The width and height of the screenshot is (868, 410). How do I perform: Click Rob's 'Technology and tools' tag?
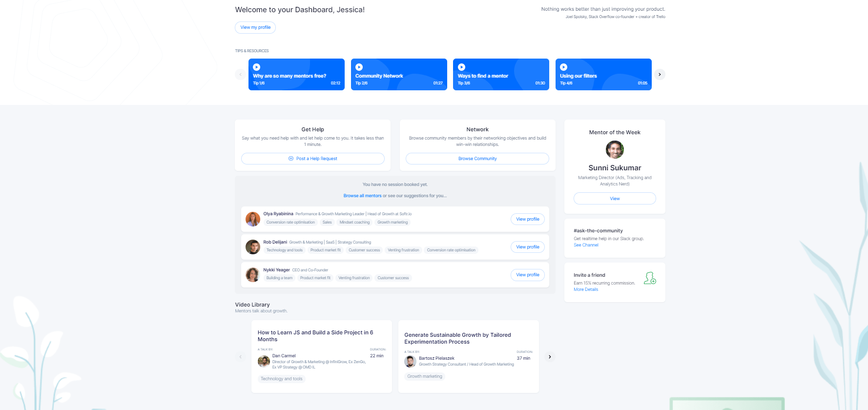[285, 250]
